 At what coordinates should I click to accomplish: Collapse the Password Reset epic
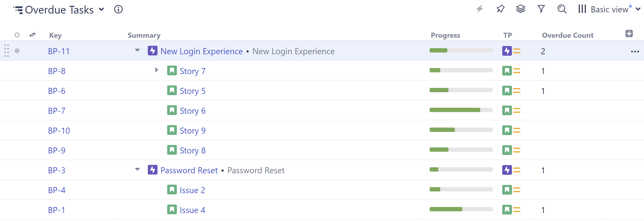point(137,169)
